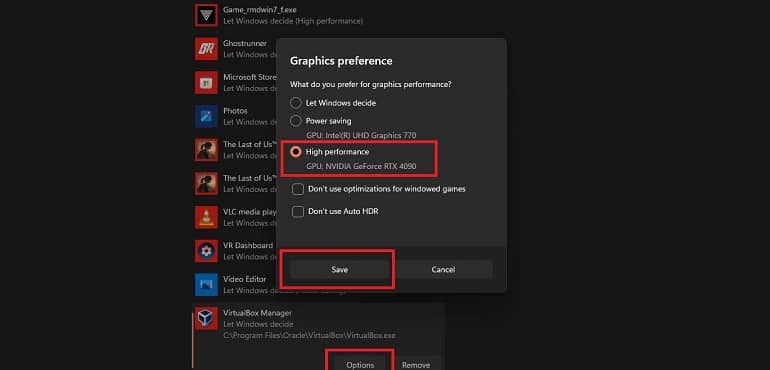Click the Game_rmdwin7_f.exe list entry name
The width and height of the screenshot is (770, 370).
click(260, 10)
